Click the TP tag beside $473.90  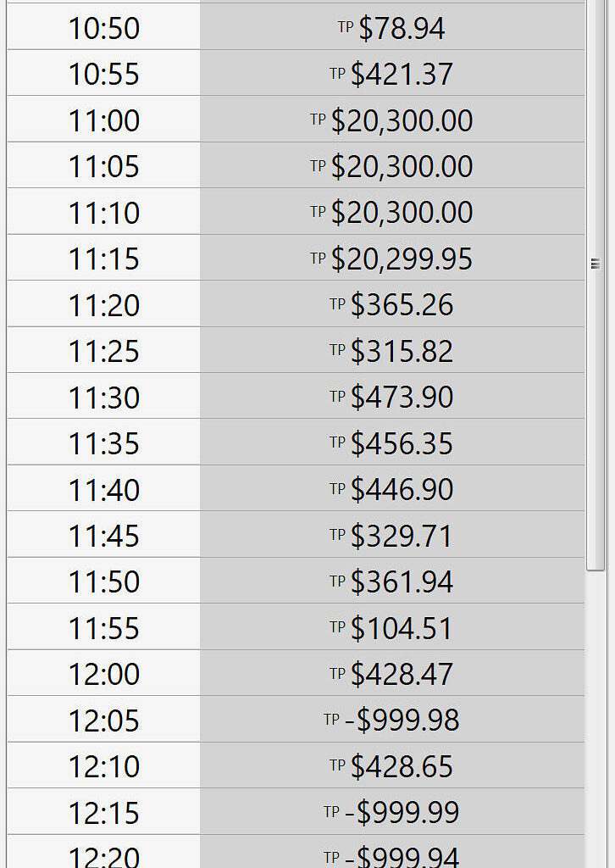(337, 396)
